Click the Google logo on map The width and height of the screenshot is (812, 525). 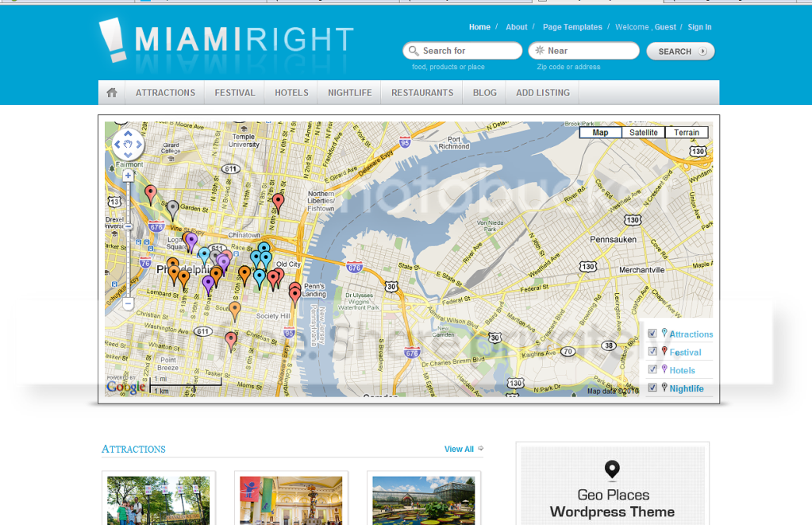126,387
